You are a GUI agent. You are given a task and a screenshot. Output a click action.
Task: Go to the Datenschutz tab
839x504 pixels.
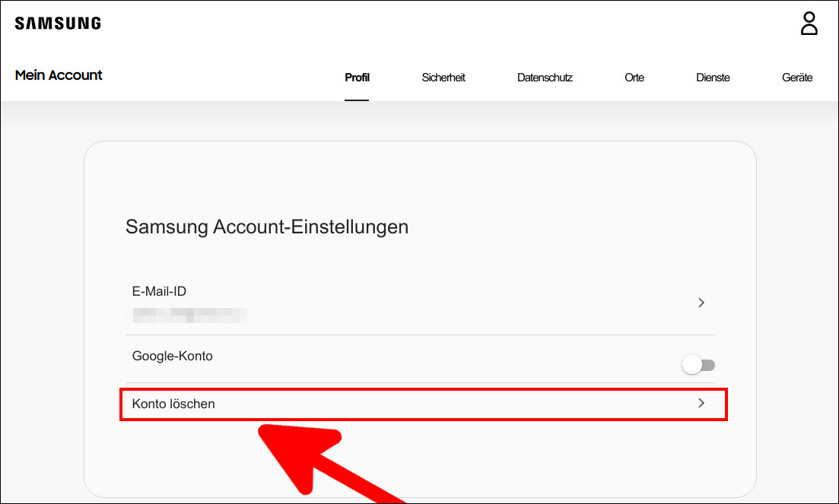pos(545,78)
